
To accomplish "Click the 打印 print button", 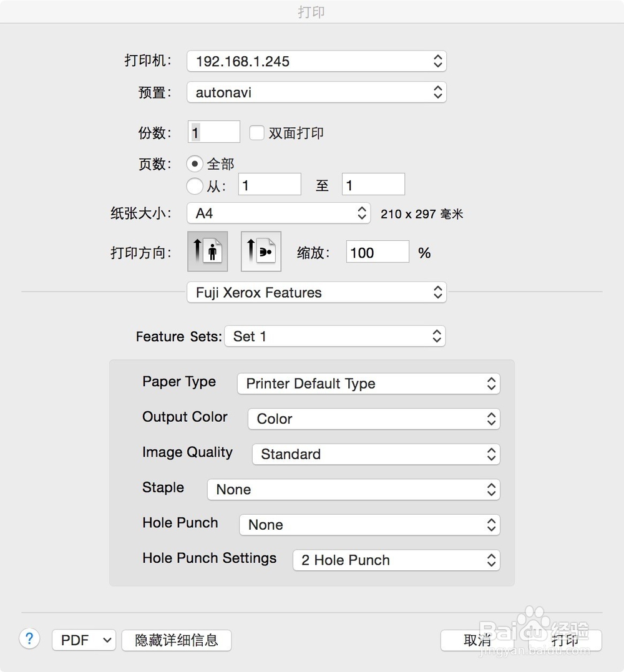I will coord(565,640).
